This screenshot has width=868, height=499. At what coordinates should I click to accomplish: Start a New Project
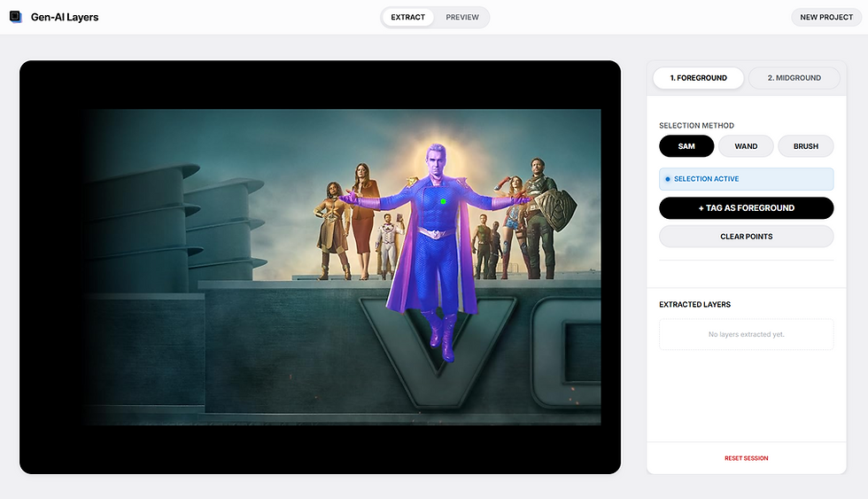click(825, 17)
